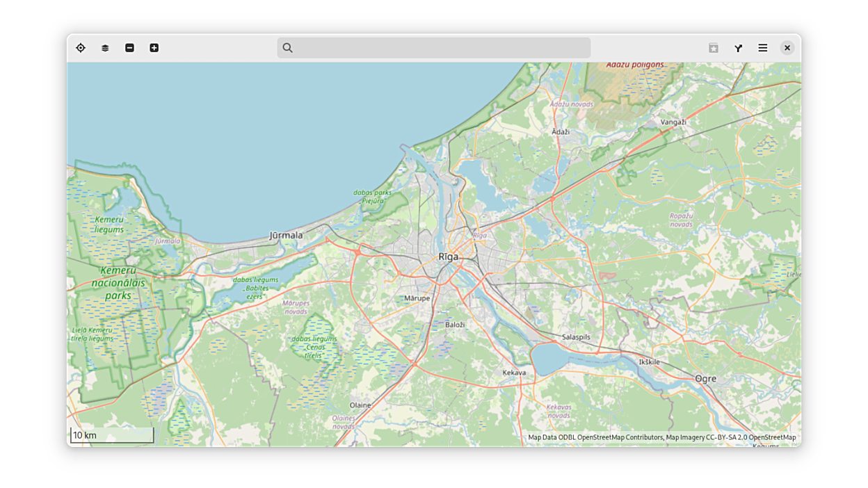Zoom out with the minus button
The image size is (868, 488).
[x=129, y=48]
